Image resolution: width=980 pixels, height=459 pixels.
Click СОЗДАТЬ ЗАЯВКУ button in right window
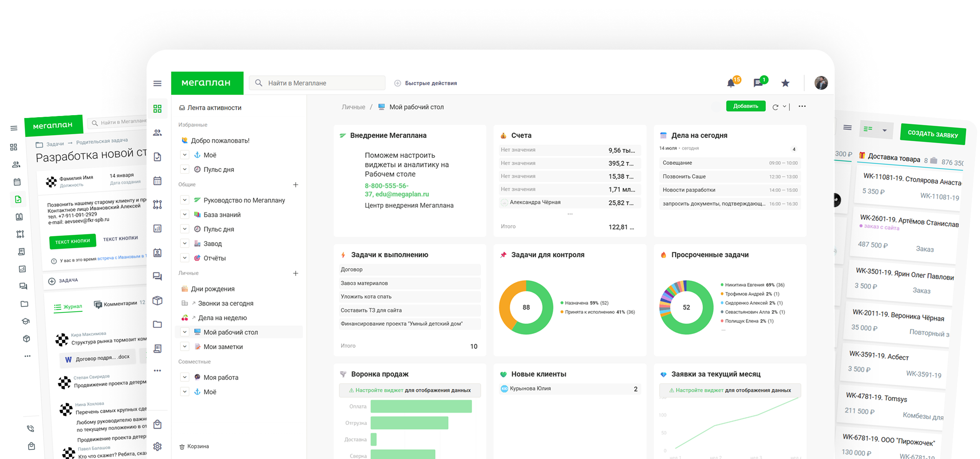(933, 134)
